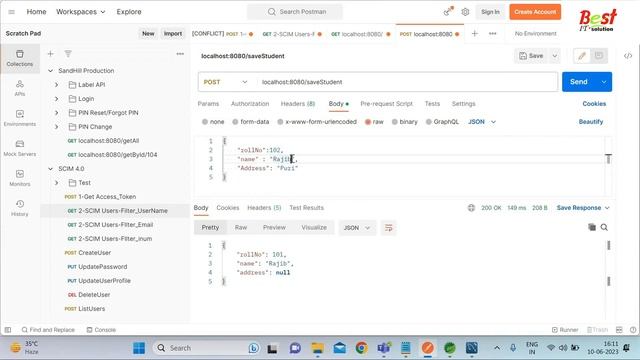Expand the Label API folder
The height and width of the screenshot is (360, 640).
point(57,84)
